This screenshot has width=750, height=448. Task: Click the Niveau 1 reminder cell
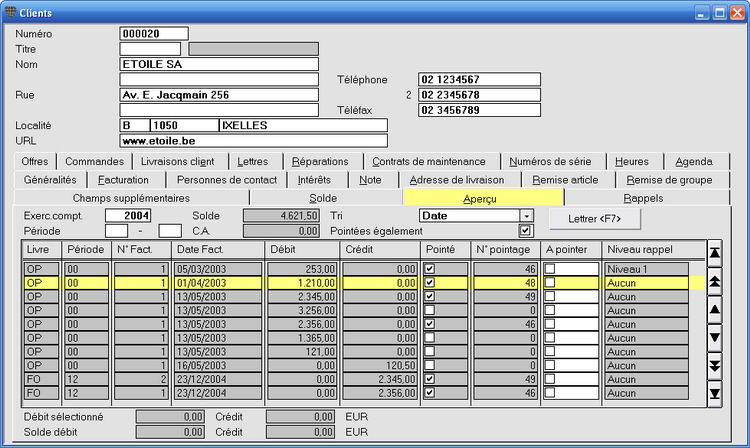647,269
